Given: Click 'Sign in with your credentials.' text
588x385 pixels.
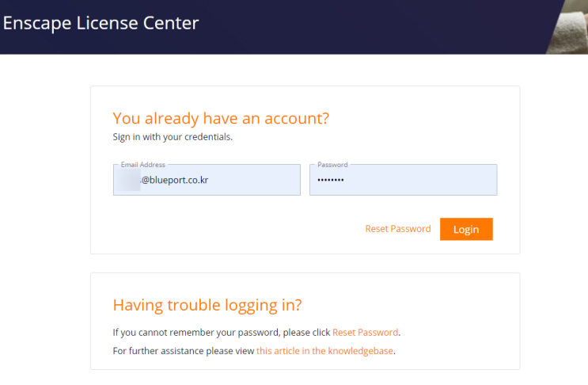Looking at the screenshot, I should pos(173,136).
